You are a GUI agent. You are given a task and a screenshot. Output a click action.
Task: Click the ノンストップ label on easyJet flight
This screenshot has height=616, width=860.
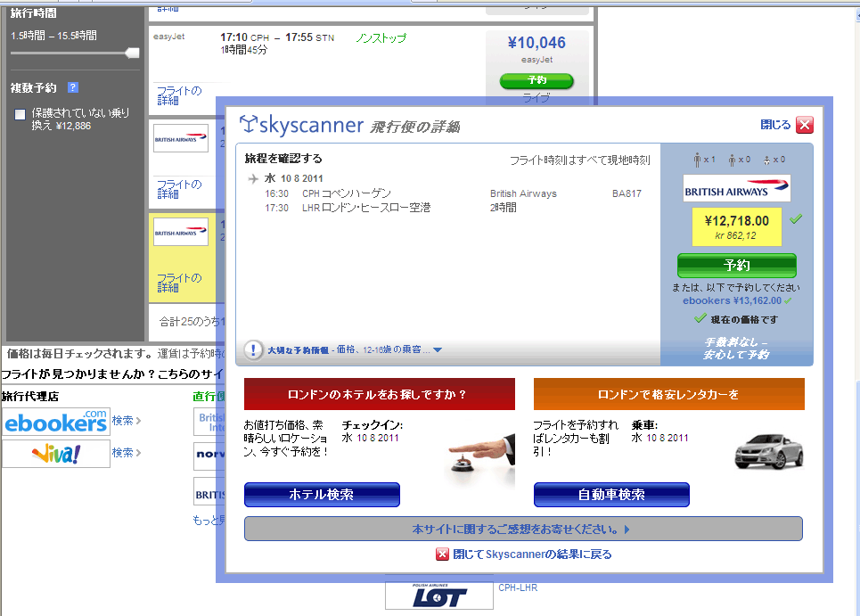point(381,37)
